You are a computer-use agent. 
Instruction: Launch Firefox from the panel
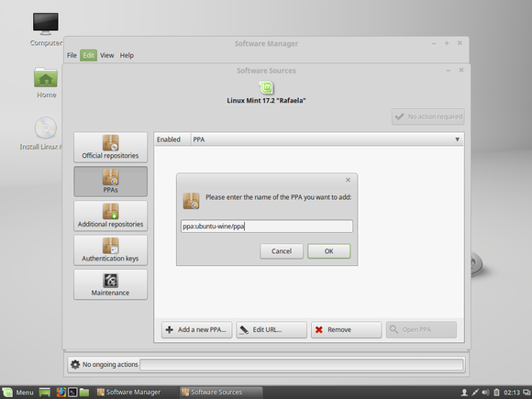click(61, 393)
